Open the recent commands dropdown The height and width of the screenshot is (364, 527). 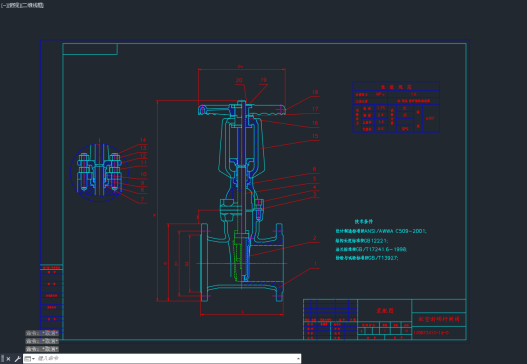pos(30,359)
